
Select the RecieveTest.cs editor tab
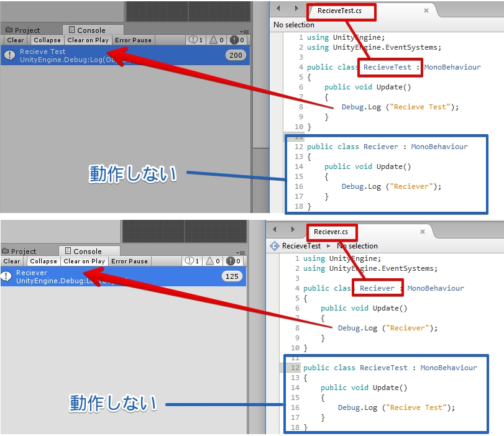[339, 11]
